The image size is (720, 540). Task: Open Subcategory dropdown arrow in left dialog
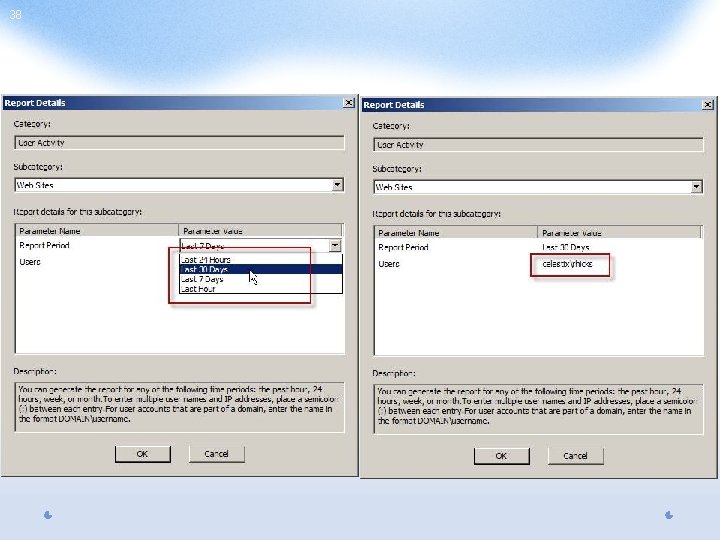click(338, 185)
